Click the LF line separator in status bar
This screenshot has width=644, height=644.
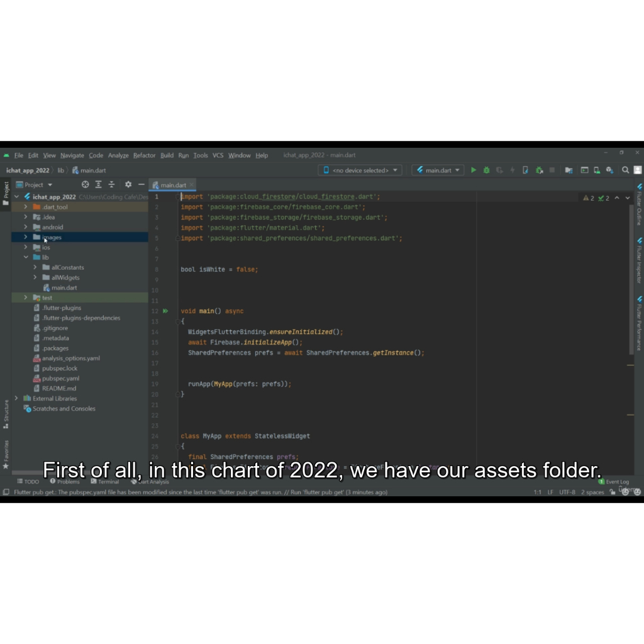tap(550, 492)
